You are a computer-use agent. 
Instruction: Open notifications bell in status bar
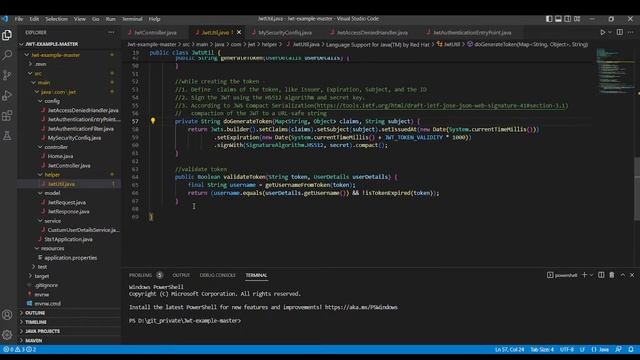coord(631,349)
